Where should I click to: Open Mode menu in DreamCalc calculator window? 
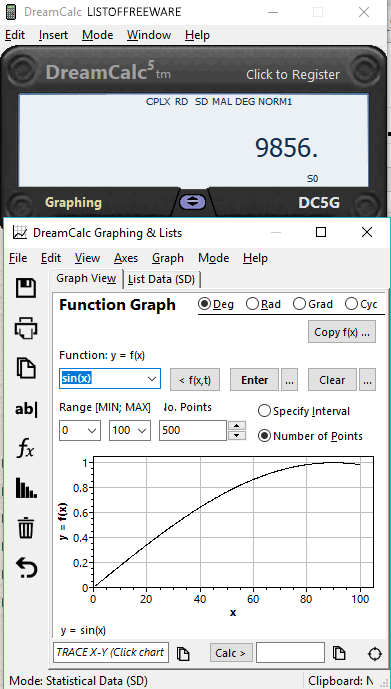[98, 35]
